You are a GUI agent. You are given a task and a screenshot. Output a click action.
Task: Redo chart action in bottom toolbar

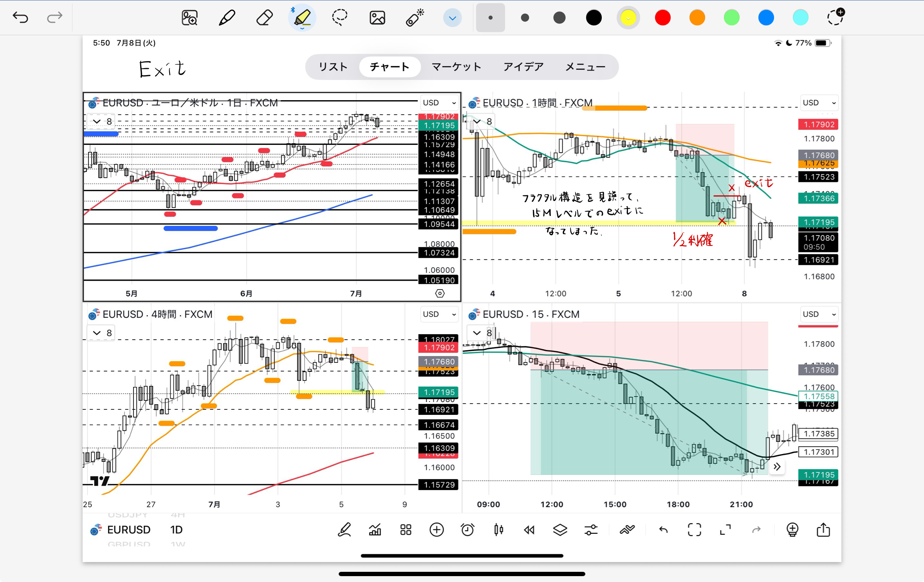(756, 530)
